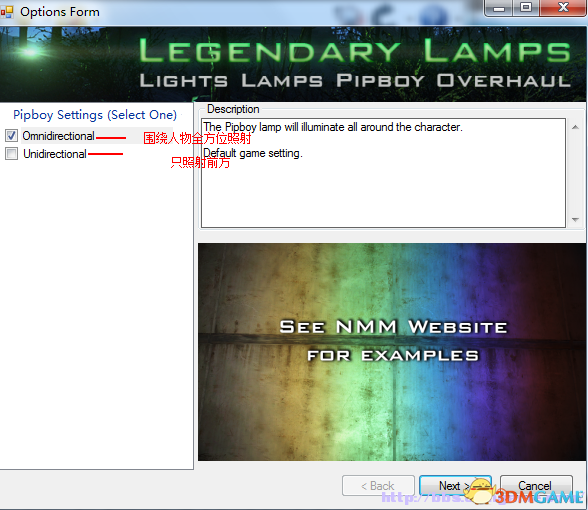This screenshot has width=588, height=510.
Task: Check the Omnidirectional option checkbox
Action: point(11,135)
